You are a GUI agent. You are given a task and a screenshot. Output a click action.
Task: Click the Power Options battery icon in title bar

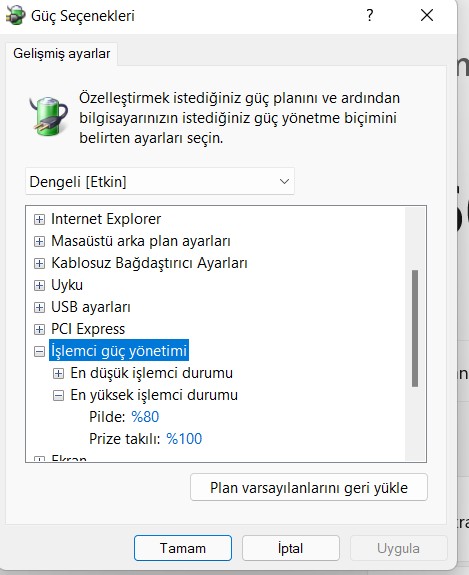click(15, 15)
